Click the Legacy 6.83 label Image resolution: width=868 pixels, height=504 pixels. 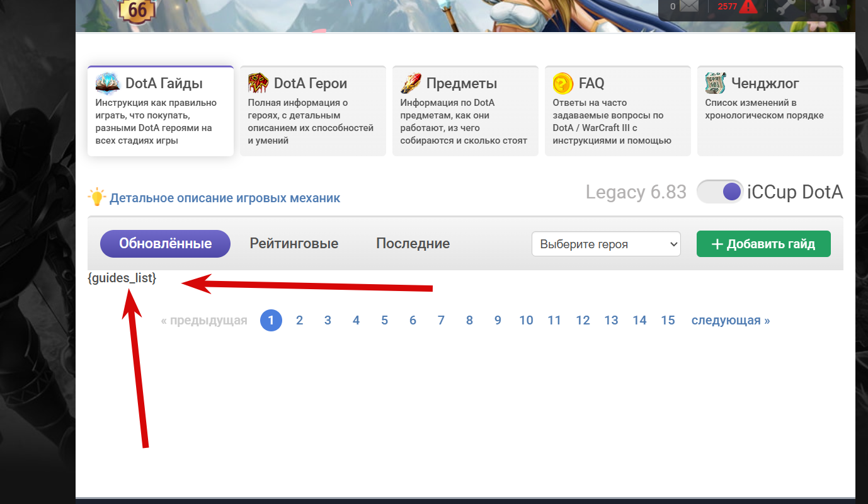pos(636,192)
